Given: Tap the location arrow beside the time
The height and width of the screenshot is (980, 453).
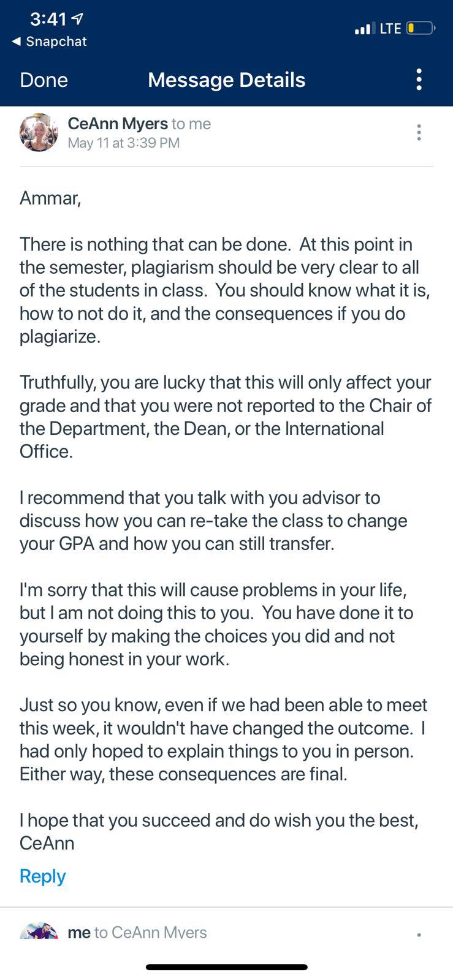Looking at the screenshot, I should 77,20.
